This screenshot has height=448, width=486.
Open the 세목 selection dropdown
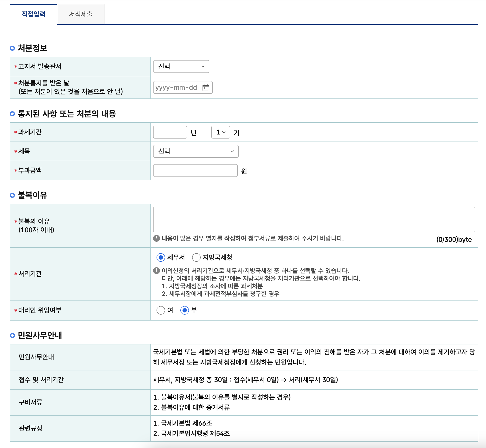[x=196, y=151]
